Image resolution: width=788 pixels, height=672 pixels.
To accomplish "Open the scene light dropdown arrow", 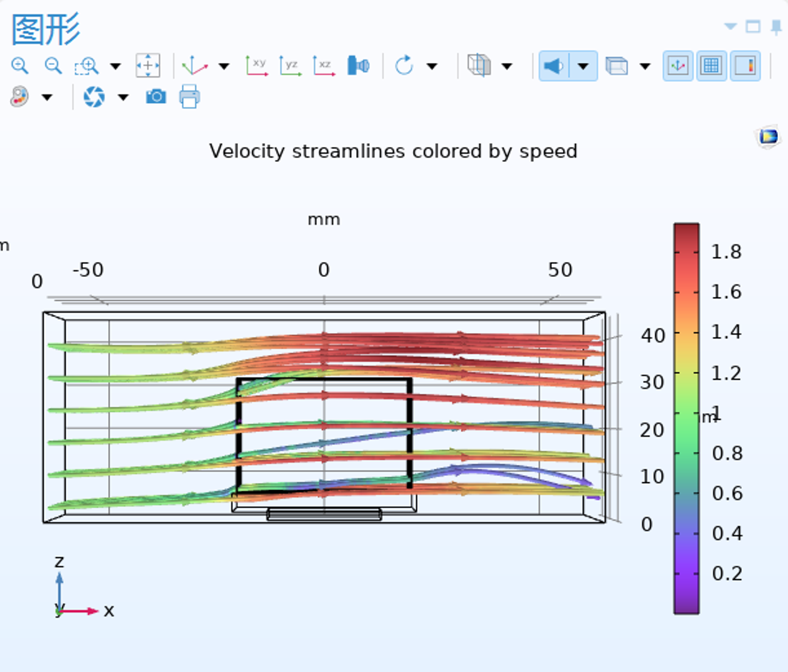I will (583, 66).
